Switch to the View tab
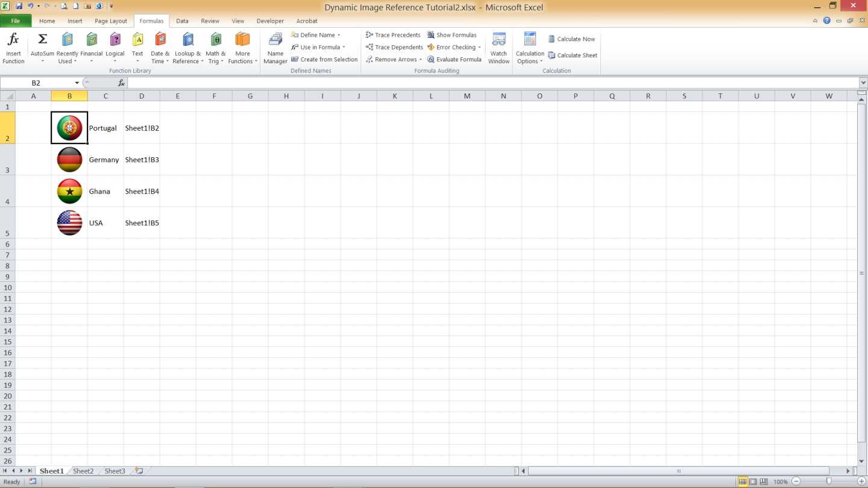Screen dimensions: 868x488 pyautogui.click(x=238, y=21)
